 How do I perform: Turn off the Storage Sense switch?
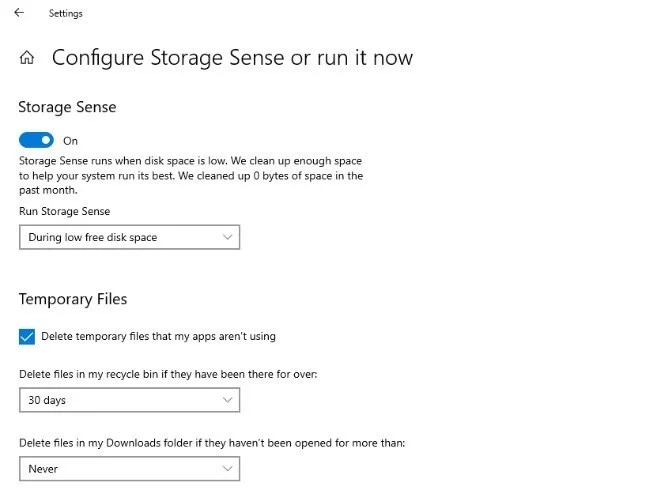pos(36,141)
